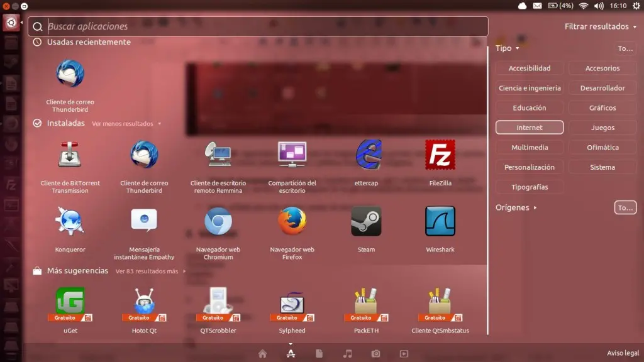Screen dimensions: 644x362
Task: Toggle the Ciencia e ingeniería filter
Action: coord(530,88)
